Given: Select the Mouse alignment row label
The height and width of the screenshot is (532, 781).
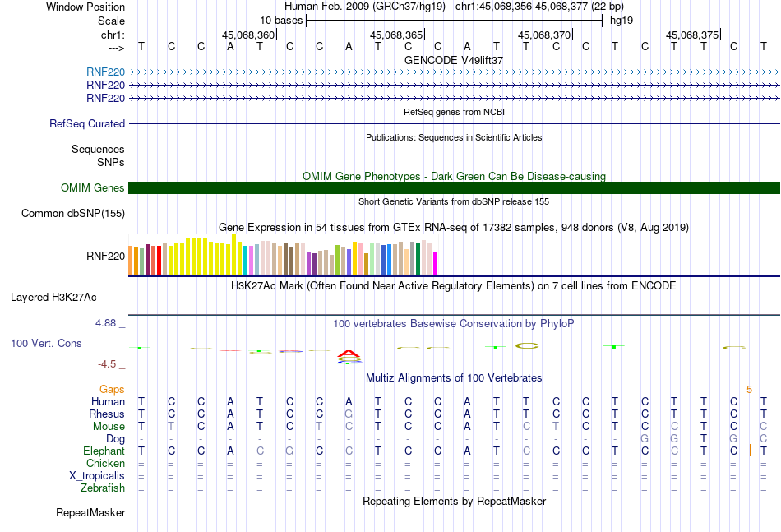Looking at the screenshot, I should (x=109, y=427).
